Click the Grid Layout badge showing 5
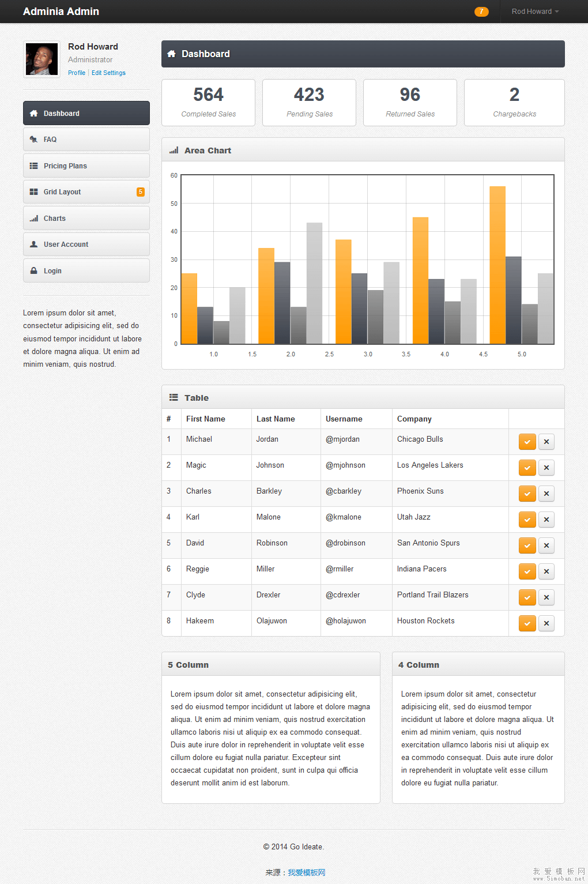The width and height of the screenshot is (588, 884). 140,192
